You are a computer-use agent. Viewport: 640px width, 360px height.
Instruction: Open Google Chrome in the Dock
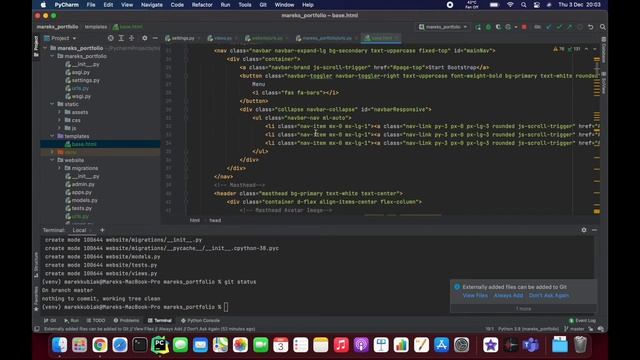tap(100, 345)
